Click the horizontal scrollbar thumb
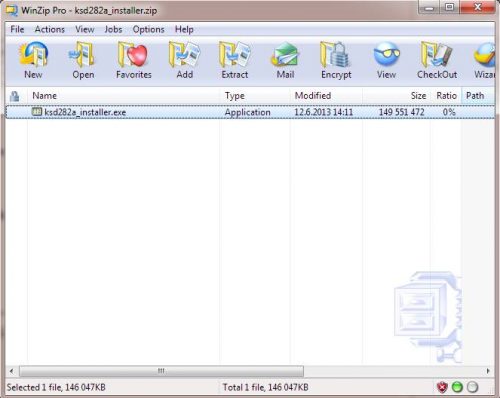Screen dimensions: 500x398 pos(161,371)
